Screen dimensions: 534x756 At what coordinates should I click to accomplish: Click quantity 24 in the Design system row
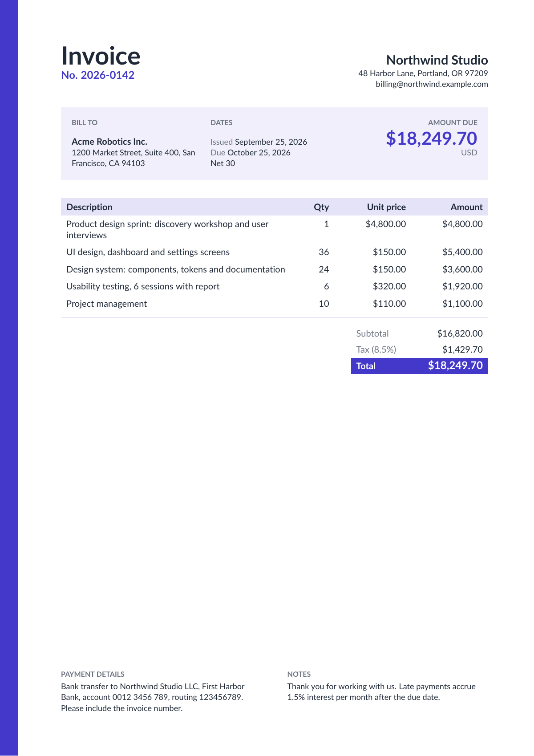[x=324, y=269]
